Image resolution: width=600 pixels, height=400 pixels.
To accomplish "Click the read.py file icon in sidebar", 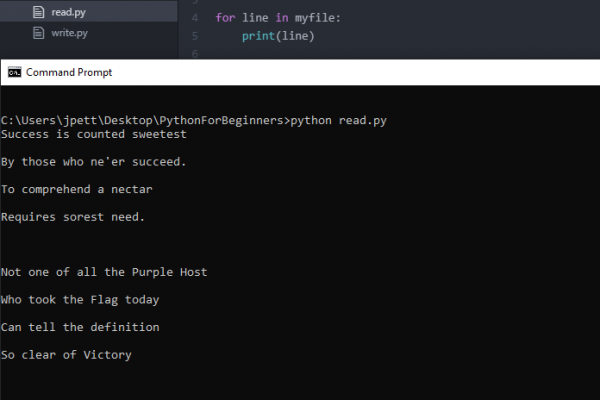I will click(x=38, y=12).
